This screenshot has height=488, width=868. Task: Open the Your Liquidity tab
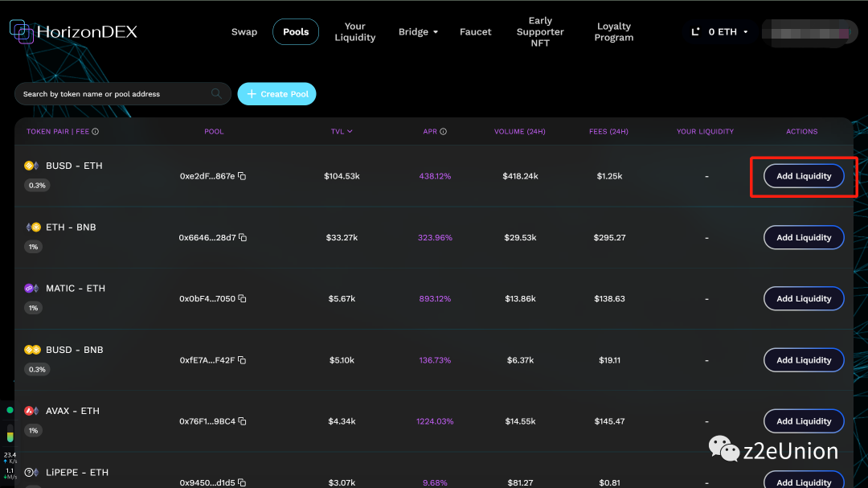pyautogui.click(x=354, y=32)
